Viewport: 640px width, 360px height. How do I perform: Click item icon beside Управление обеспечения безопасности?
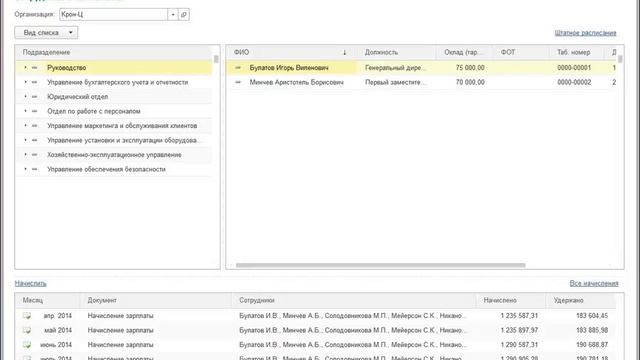click(x=35, y=169)
